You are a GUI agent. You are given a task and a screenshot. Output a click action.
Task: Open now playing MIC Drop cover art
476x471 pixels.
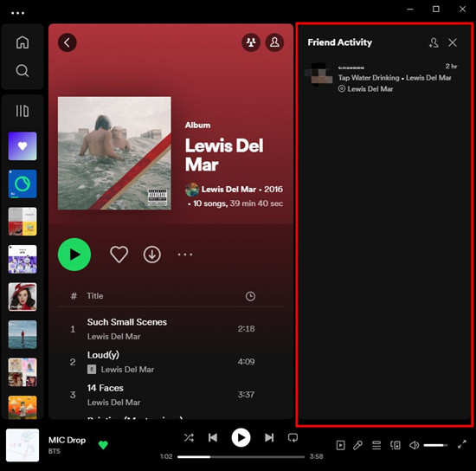pyautogui.click(x=23, y=445)
